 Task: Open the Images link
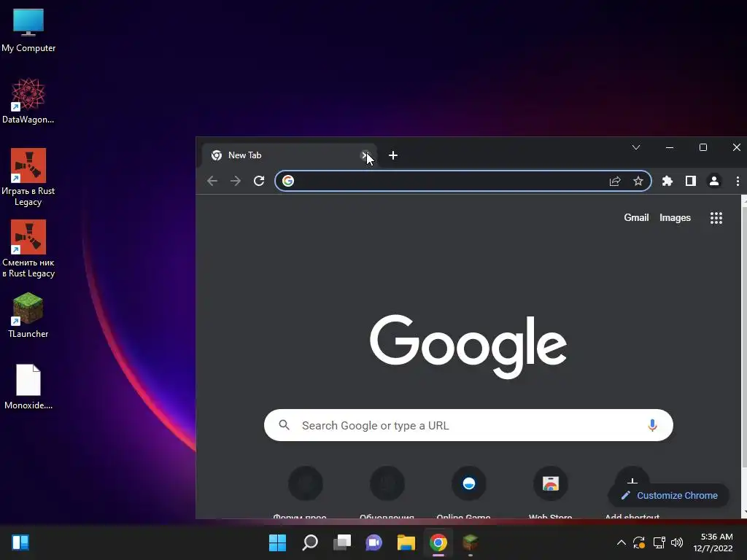[675, 217]
